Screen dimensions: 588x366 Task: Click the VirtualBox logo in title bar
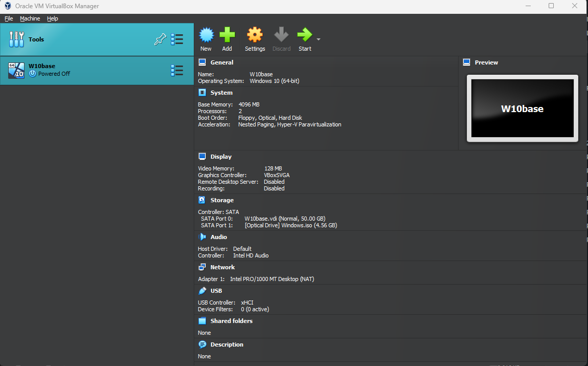(8, 6)
